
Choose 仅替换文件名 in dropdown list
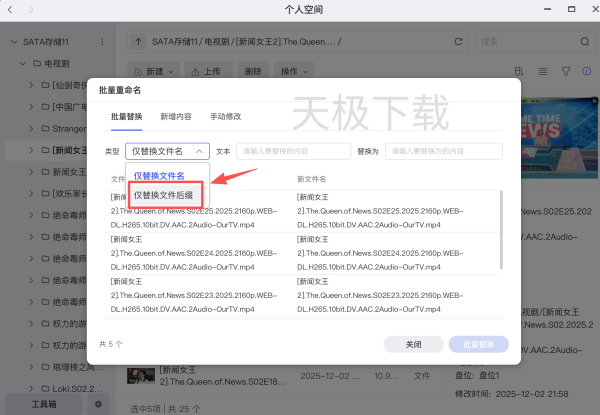tap(160, 175)
